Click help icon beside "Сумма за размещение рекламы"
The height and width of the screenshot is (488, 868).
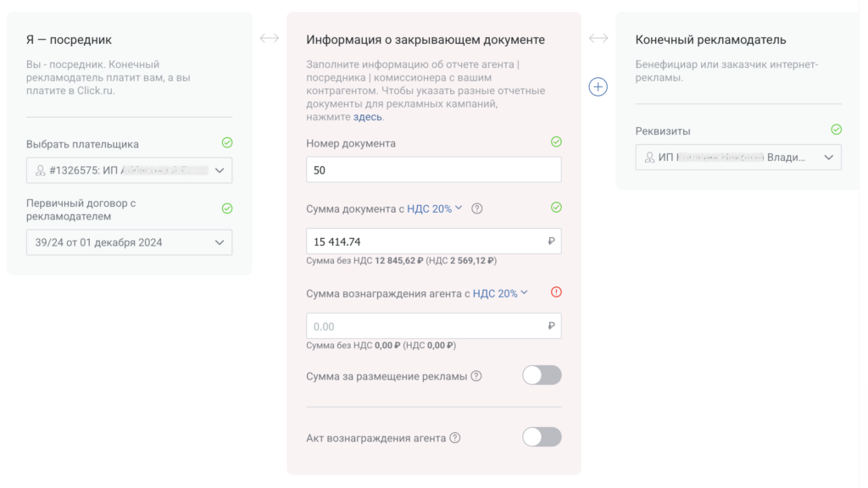(x=476, y=376)
